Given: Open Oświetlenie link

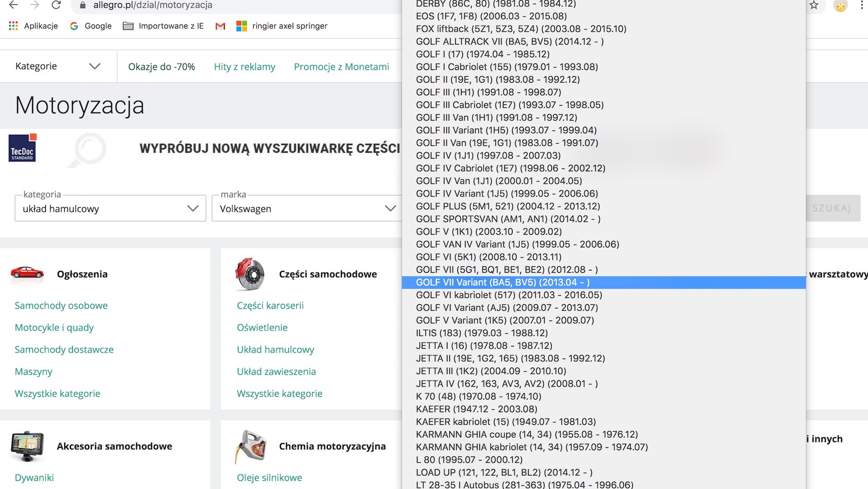Looking at the screenshot, I should (x=262, y=328).
